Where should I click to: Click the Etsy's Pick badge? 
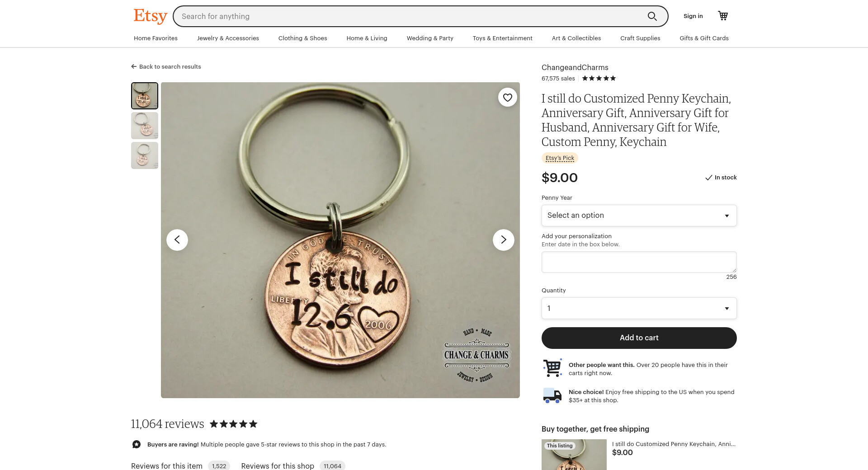[560, 158]
